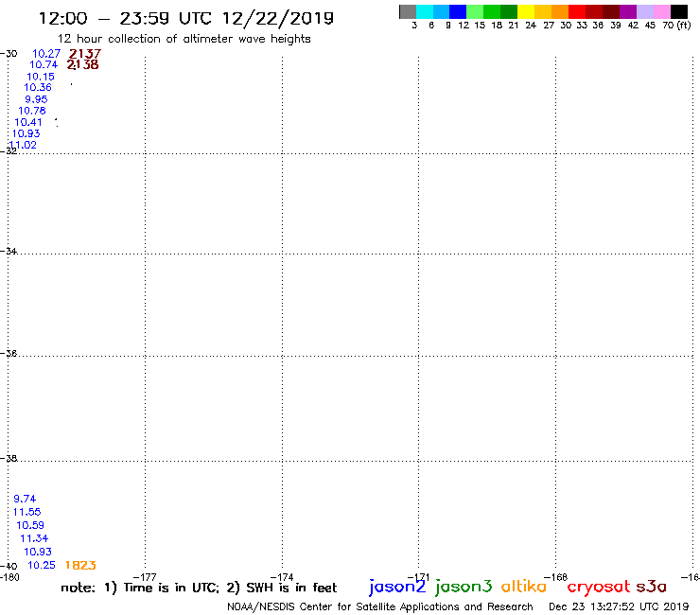Click the note 'Time is in UTC; SWH is in feet'
Image resolution: width=700 pixels, height=615 pixels.
[199, 588]
